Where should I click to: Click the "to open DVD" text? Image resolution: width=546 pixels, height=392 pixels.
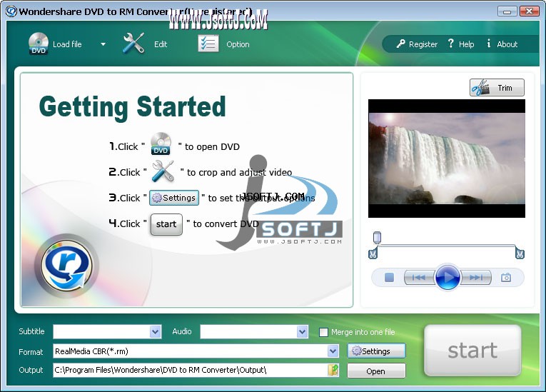pyautogui.click(x=212, y=146)
